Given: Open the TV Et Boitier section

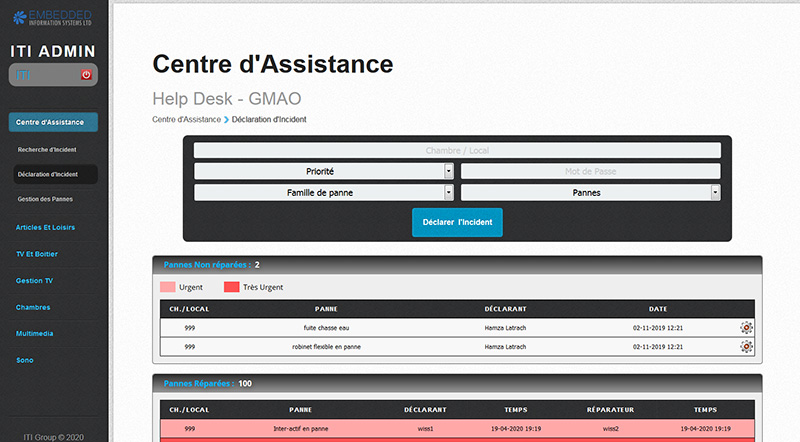Looking at the screenshot, I should click(38, 254).
